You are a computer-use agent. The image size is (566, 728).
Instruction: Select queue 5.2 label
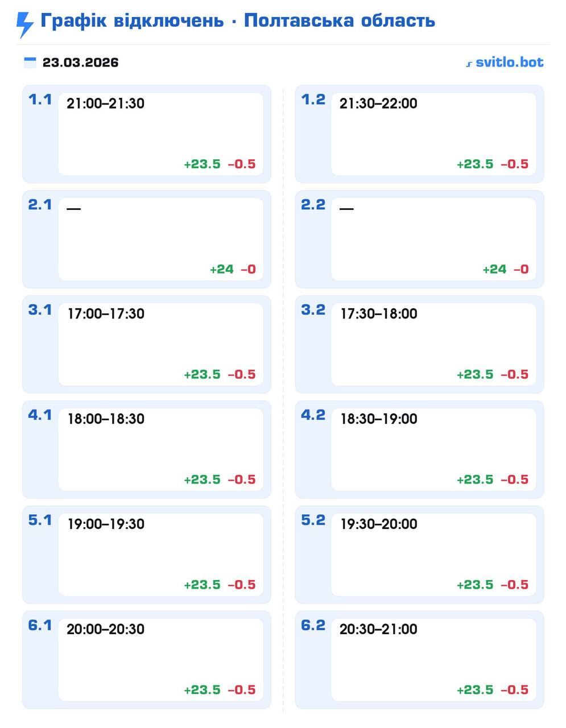(313, 520)
